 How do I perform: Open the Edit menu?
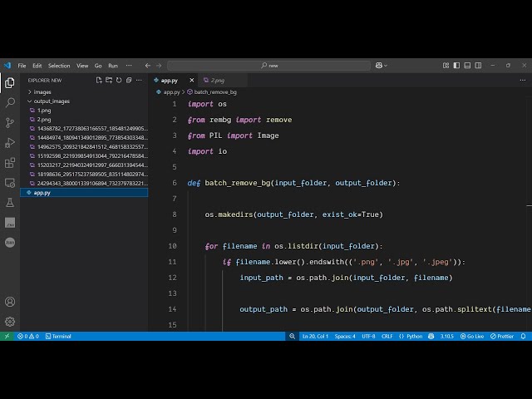tap(37, 66)
